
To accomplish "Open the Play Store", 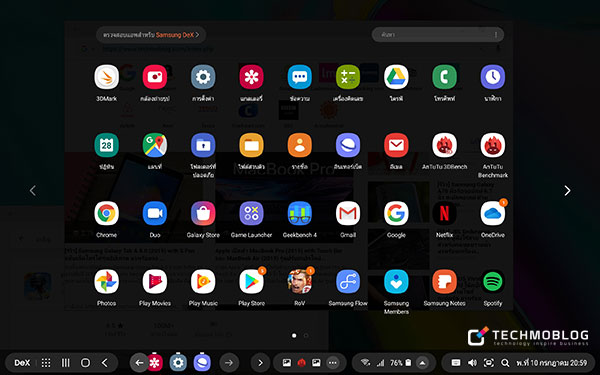I will (251, 281).
